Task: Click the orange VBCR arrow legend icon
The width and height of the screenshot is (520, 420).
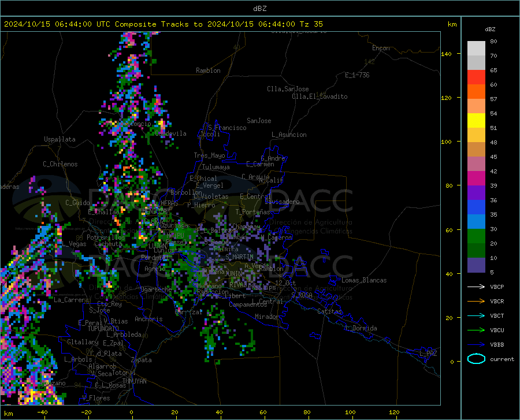Action: click(476, 302)
